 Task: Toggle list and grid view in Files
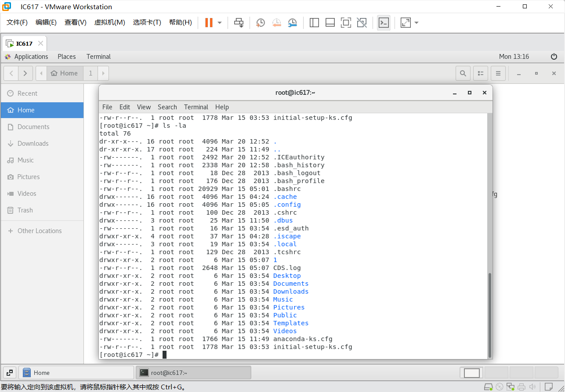pyautogui.click(x=481, y=73)
